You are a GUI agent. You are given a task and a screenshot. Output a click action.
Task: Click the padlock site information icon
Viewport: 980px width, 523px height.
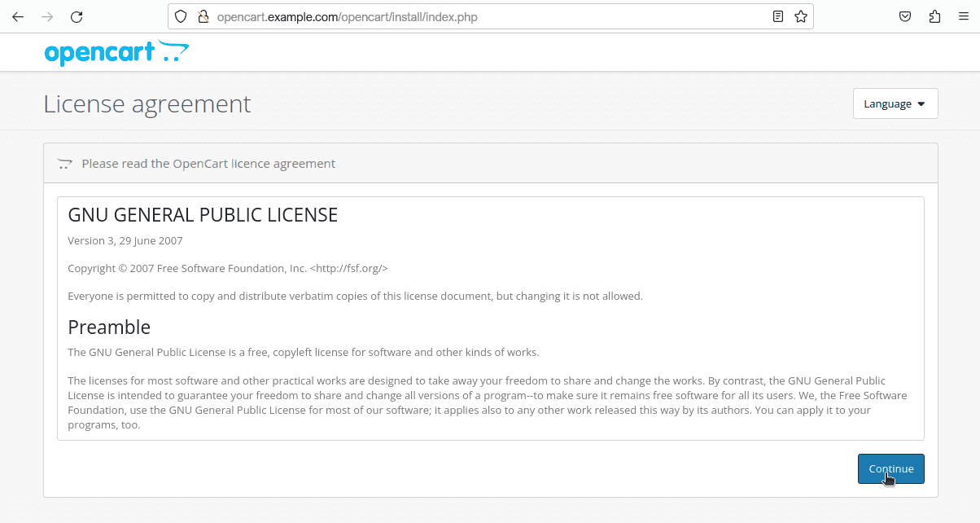[203, 16]
